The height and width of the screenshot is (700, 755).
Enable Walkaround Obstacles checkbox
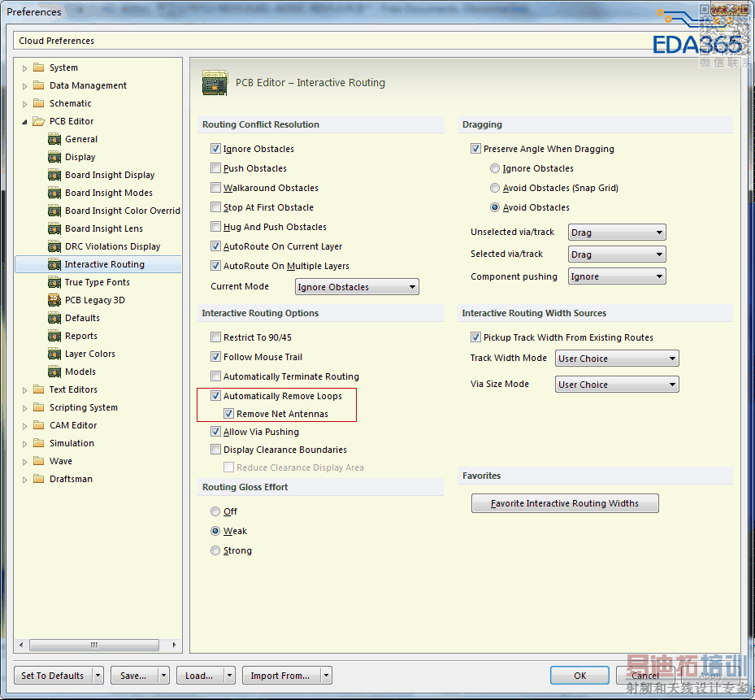click(215, 188)
